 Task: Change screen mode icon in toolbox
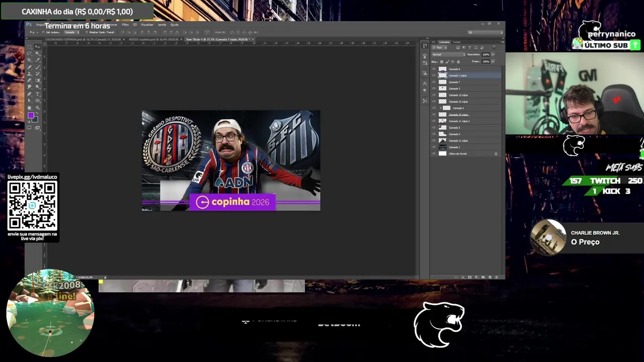(x=37, y=128)
